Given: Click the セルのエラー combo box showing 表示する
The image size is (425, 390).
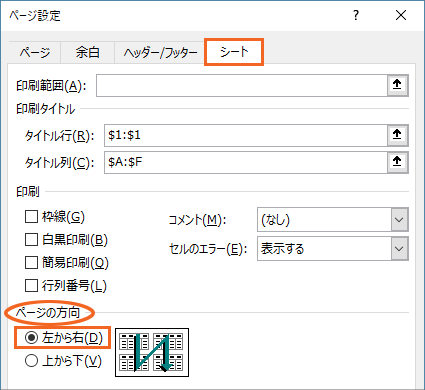Looking at the screenshot, I should point(333,248).
